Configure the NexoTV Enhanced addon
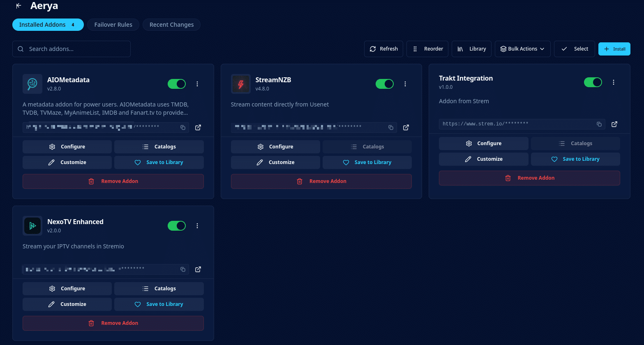The height and width of the screenshot is (345, 644). click(67, 289)
